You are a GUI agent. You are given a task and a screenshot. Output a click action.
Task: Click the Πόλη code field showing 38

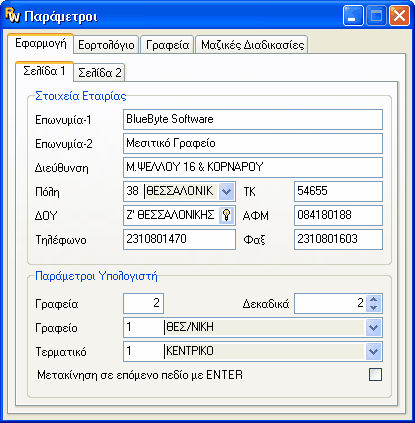point(133,191)
